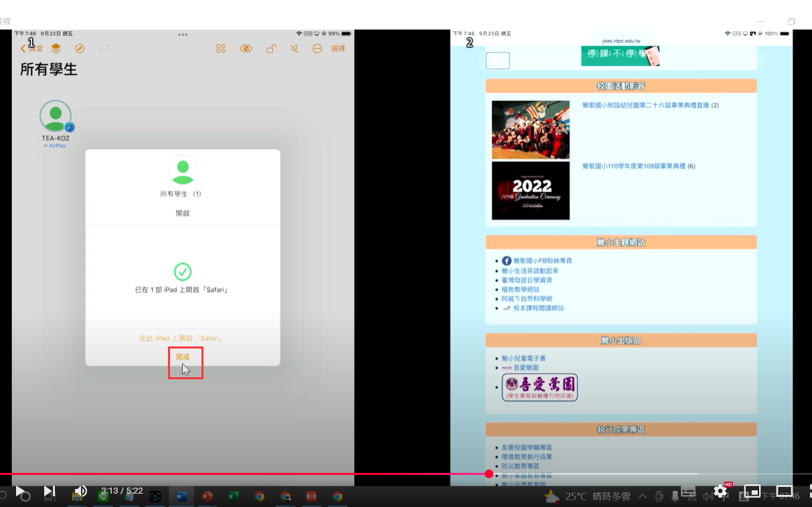This screenshot has width=812, height=507.
Task: Open the app grid icon in toolbar
Action: 221,48
